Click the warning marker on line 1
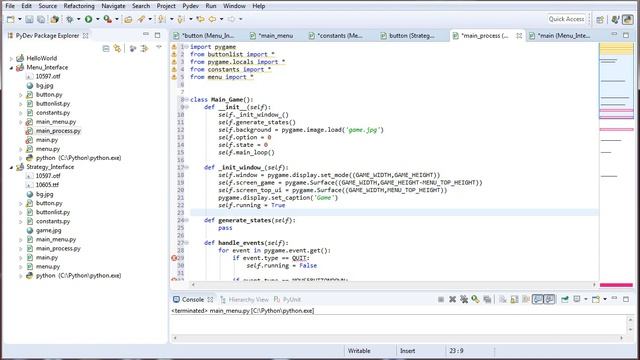 pos(174,47)
